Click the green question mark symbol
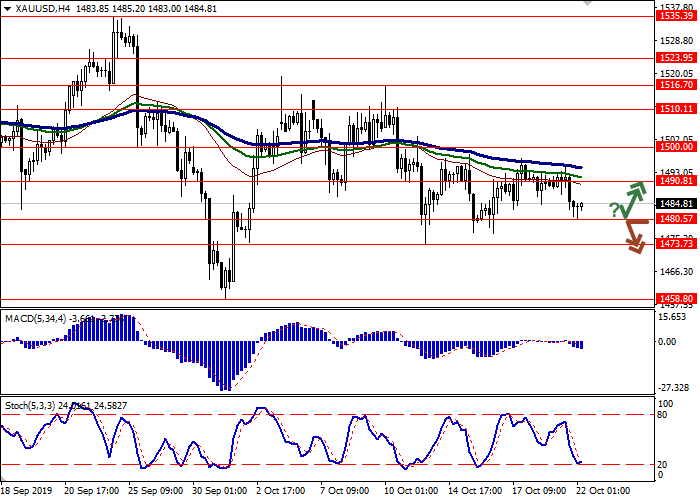The image size is (700, 500). click(613, 208)
